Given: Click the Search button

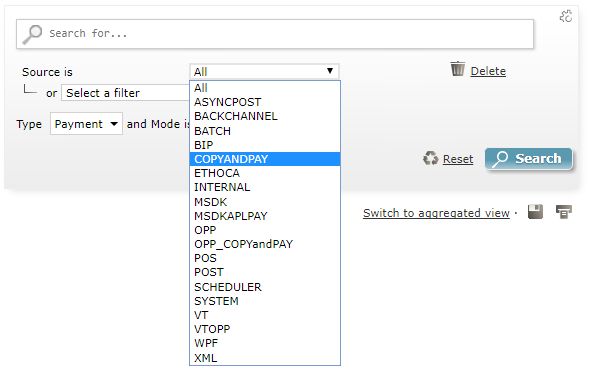Looking at the screenshot, I should tap(529, 158).
